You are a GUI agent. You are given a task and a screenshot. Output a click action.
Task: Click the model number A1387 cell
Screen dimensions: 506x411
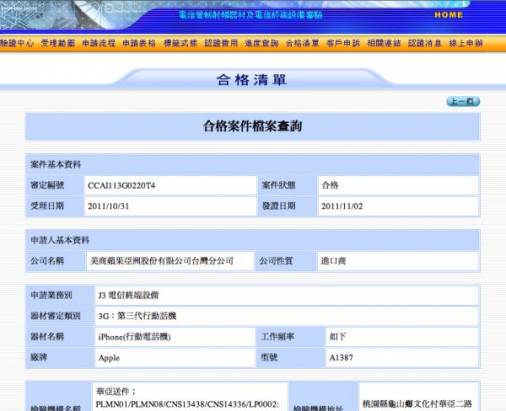[x=402, y=358]
